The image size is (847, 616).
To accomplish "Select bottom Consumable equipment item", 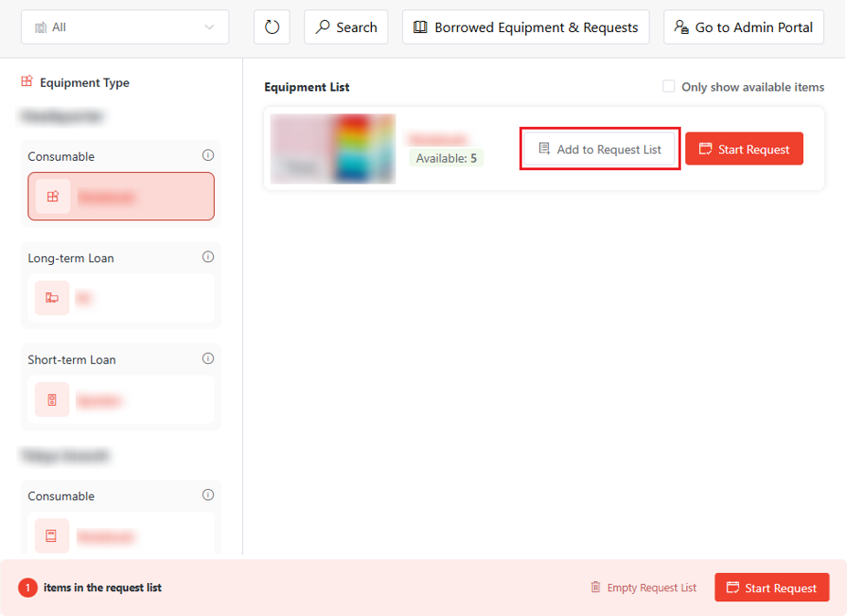I will point(121,536).
